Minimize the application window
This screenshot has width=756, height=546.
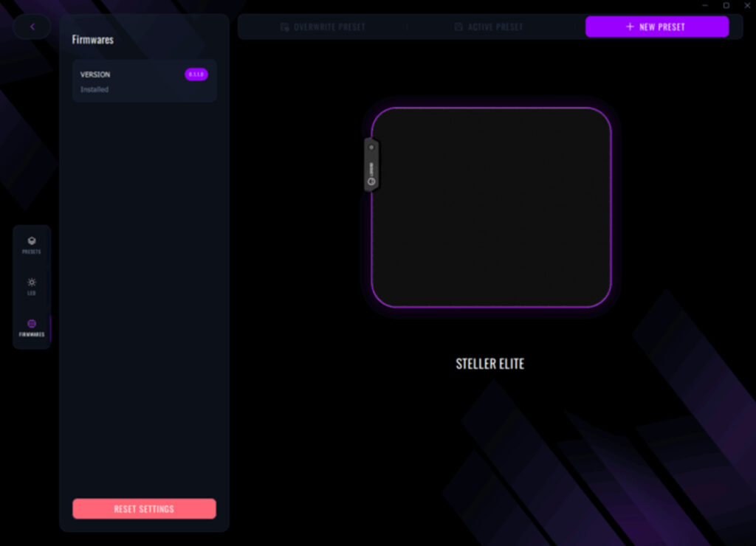[x=707, y=5]
